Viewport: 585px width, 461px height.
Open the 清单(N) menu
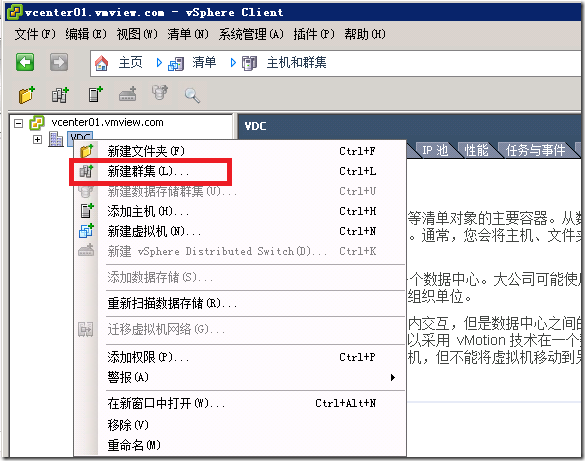coord(188,34)
